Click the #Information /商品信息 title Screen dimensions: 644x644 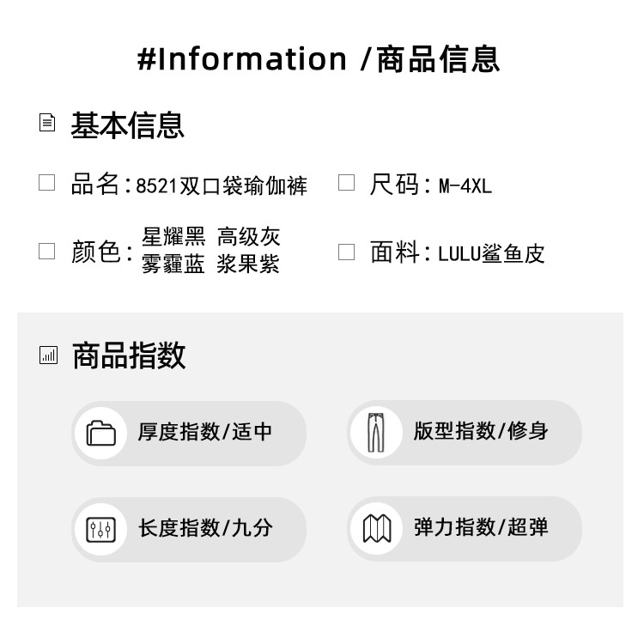(x=319, y=59)
